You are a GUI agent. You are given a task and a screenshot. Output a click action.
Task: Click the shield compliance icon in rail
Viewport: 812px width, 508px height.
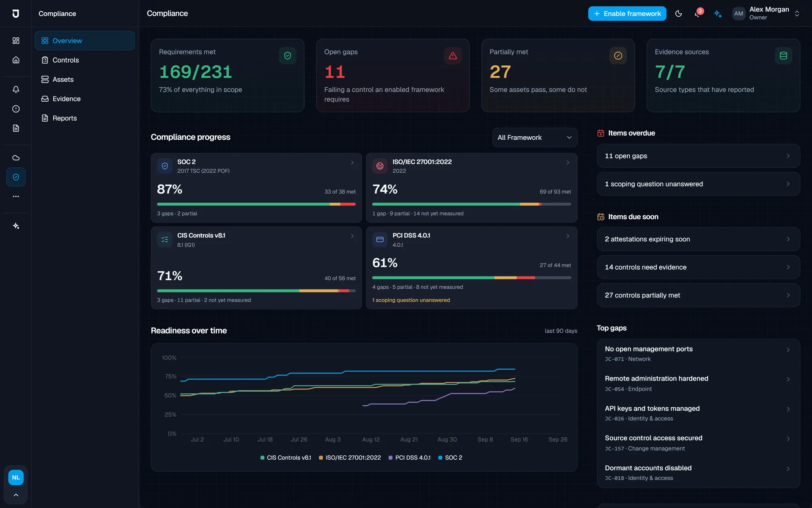16,177
